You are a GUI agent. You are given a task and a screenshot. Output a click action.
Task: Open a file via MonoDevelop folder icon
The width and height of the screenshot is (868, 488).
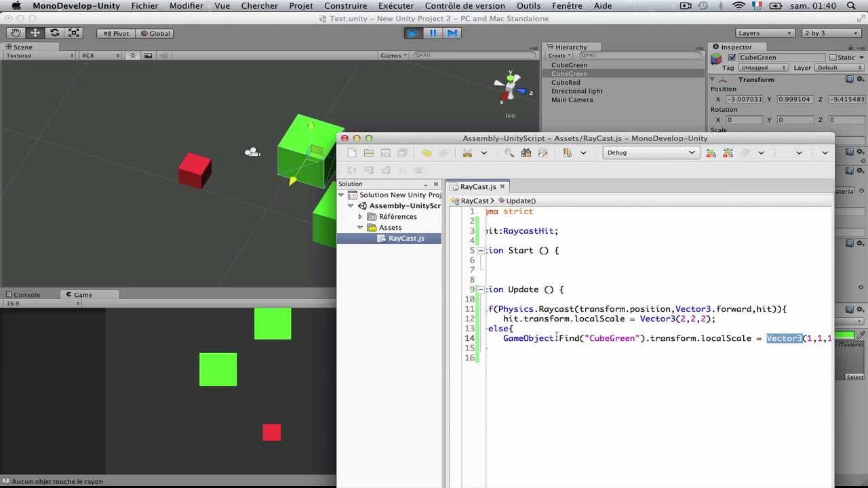point(369,153)
